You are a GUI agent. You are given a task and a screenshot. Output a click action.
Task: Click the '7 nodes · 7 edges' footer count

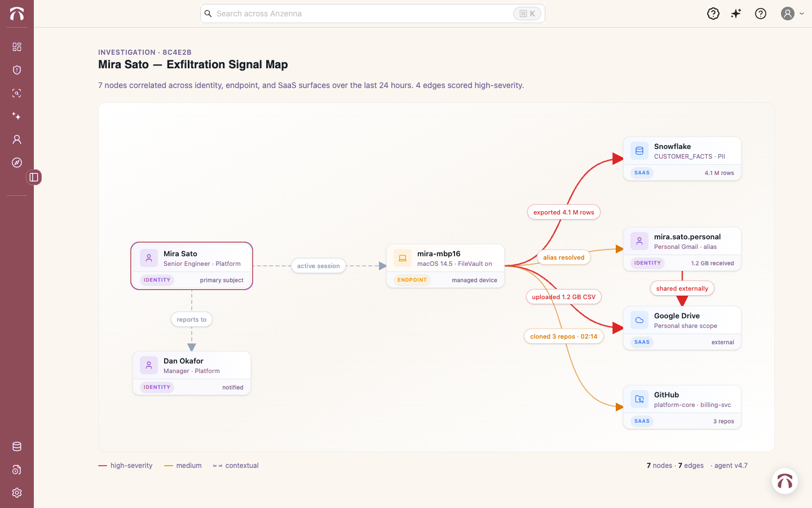(675, 466)
